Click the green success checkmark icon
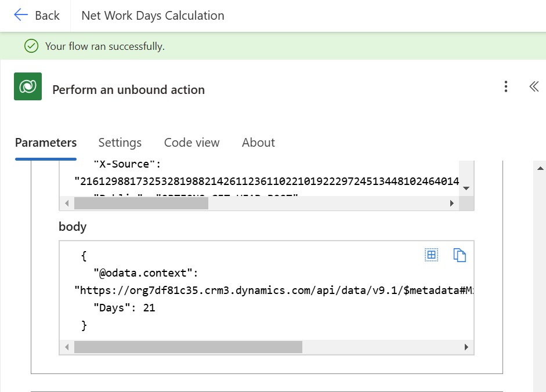The image size is (546, 392). (31, 46)
